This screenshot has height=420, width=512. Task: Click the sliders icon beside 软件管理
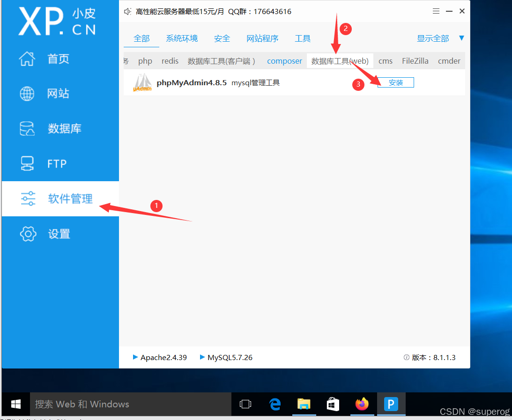[x=28, y=199]
